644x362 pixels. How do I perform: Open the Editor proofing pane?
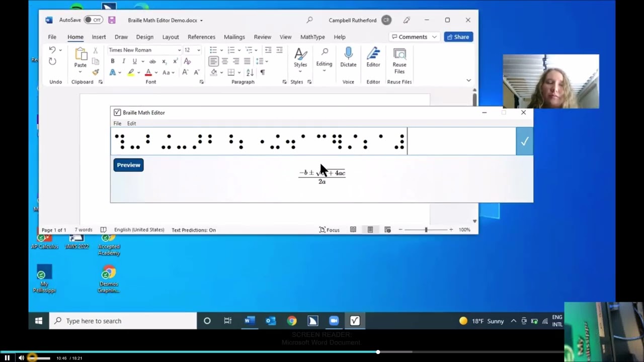(x=373, y=57)
